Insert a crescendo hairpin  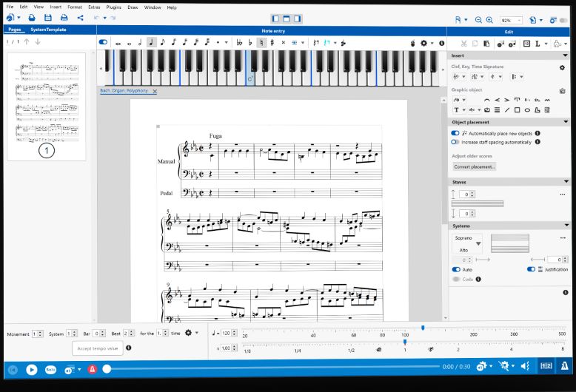(497, 100)
